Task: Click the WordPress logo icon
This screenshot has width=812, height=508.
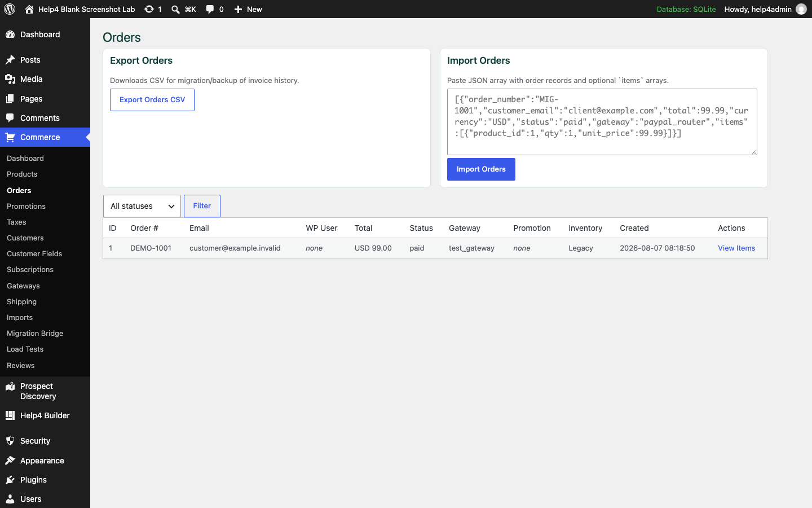Action: pos(10,9)
